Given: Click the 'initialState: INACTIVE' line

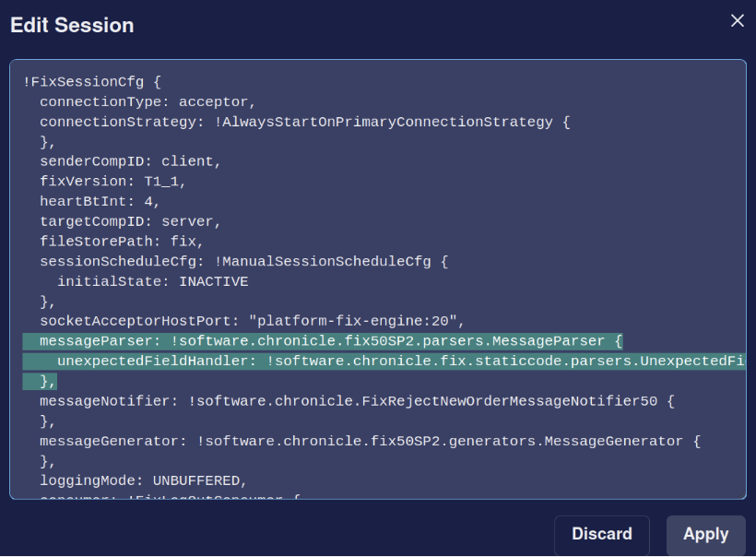Looking at the screenshot, I should pyautogui.click(x=153, y=281).
